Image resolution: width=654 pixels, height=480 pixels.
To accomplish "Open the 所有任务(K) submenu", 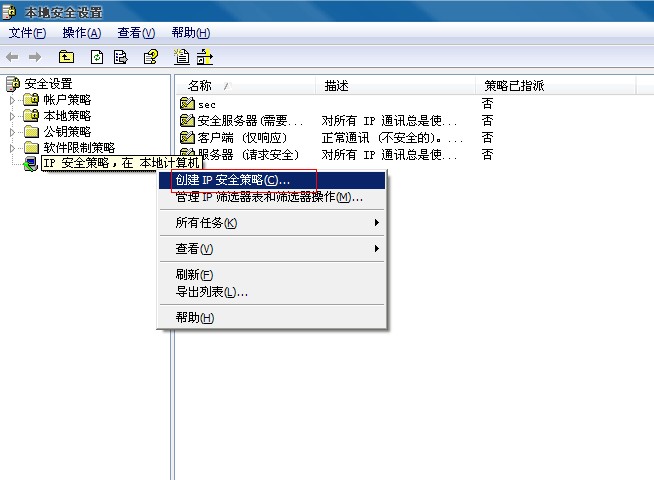I will (272, 223).
